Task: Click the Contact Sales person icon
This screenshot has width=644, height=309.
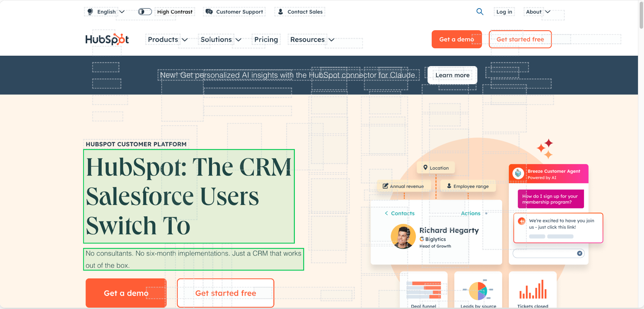Action: tap(280, 11)
